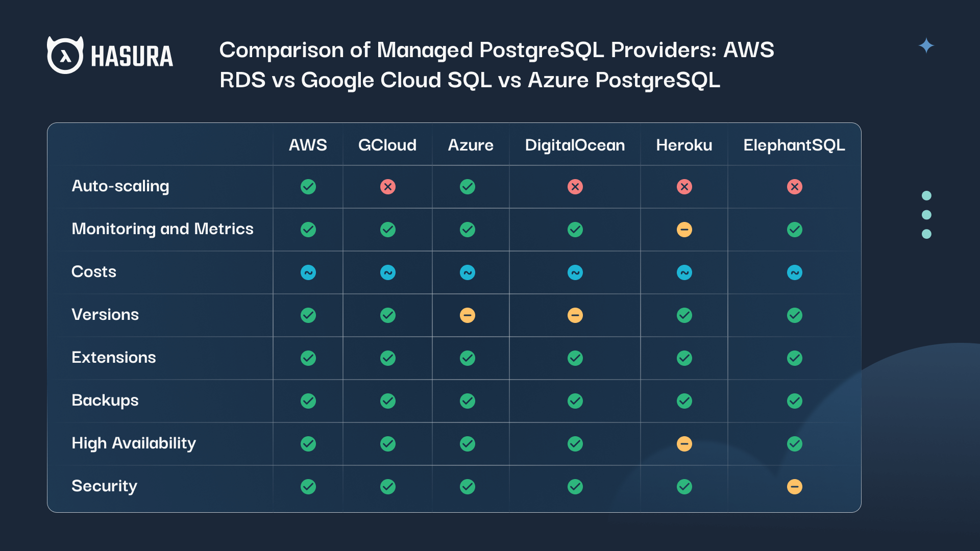Screen dimensions: 980x551
Task: Click the Monitoring and Metrics row label
Action: pyautogui.click(x=162, y=230)
